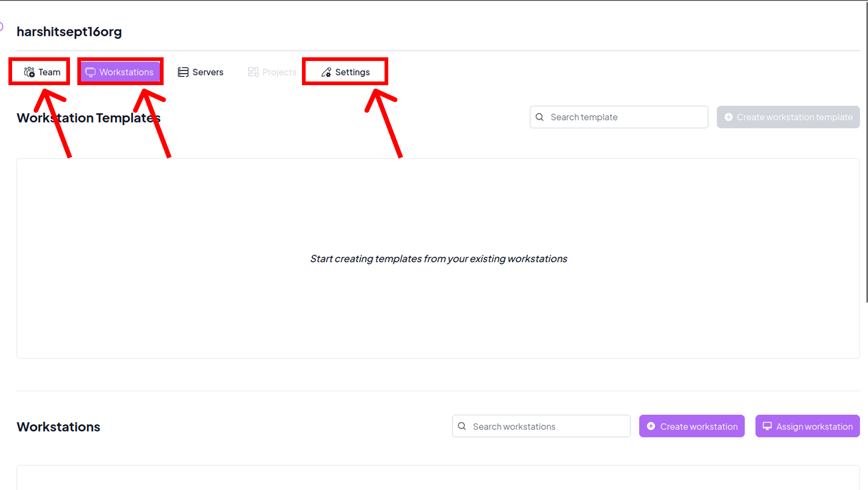
Task: Click the Servers rack icon
Action: click(x=183, y=72)
